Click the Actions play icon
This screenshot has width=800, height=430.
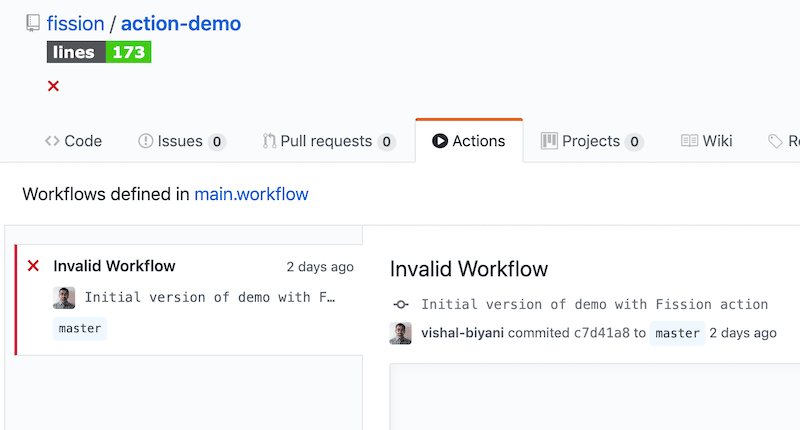click(x=440, y=141)
